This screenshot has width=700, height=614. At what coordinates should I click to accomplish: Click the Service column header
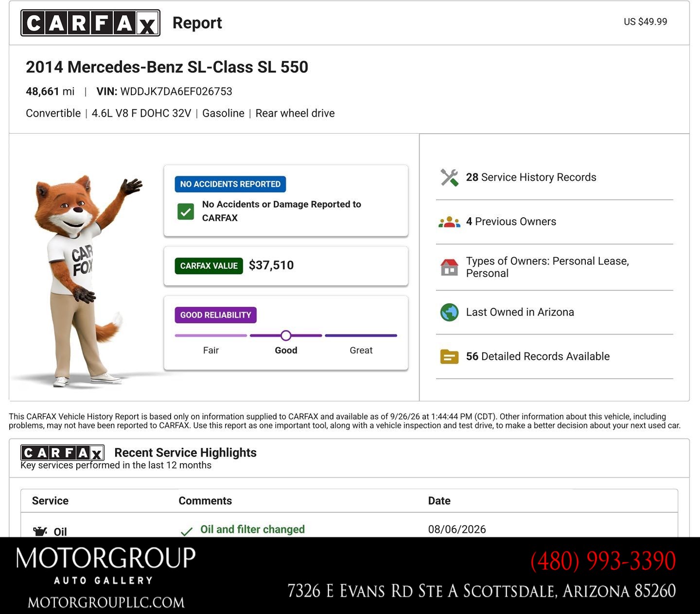(x=50, y=501)
